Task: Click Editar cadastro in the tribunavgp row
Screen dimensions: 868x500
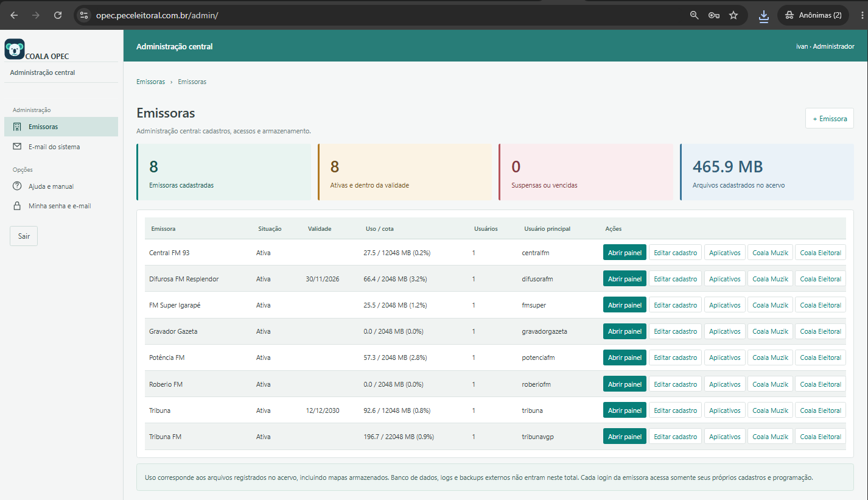Action: pos(675,437)
